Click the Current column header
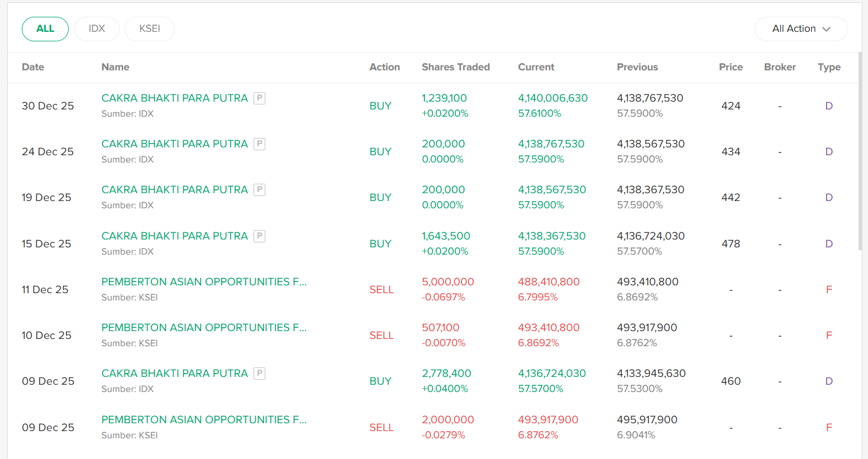The width and height of the screenshot is (868, 459). click(x=536, y=67)
